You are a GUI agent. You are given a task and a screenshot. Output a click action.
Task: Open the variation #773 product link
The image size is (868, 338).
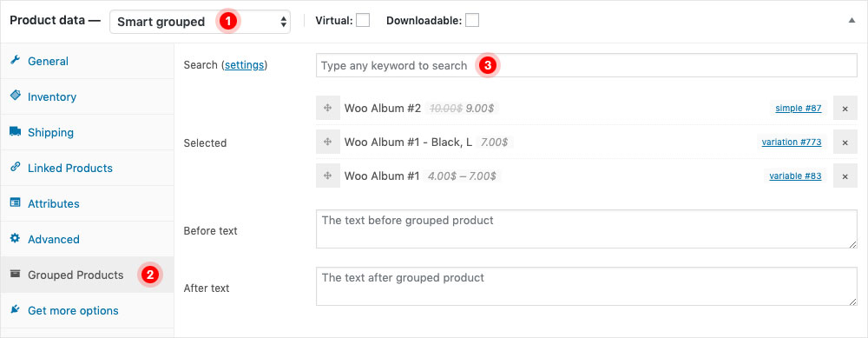pos(791,142)
